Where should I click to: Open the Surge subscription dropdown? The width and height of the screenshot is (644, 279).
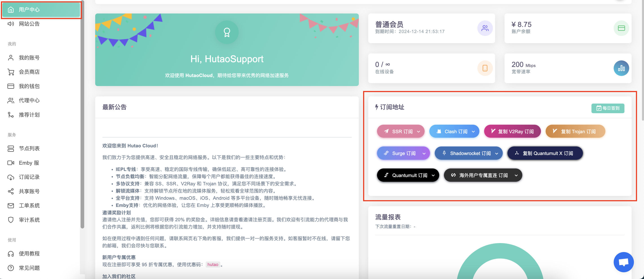click(403, 153)
